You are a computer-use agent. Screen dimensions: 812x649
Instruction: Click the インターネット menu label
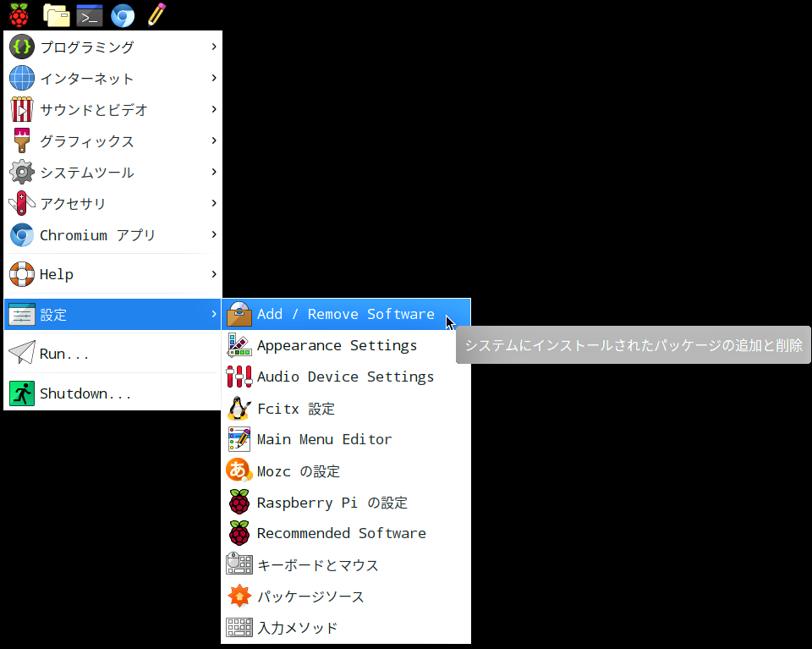[87, 78]
